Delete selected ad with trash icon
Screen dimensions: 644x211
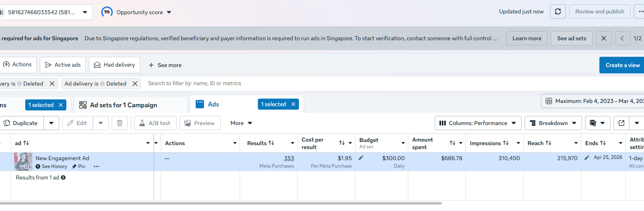pyautogui.click(x=120, y=123)
